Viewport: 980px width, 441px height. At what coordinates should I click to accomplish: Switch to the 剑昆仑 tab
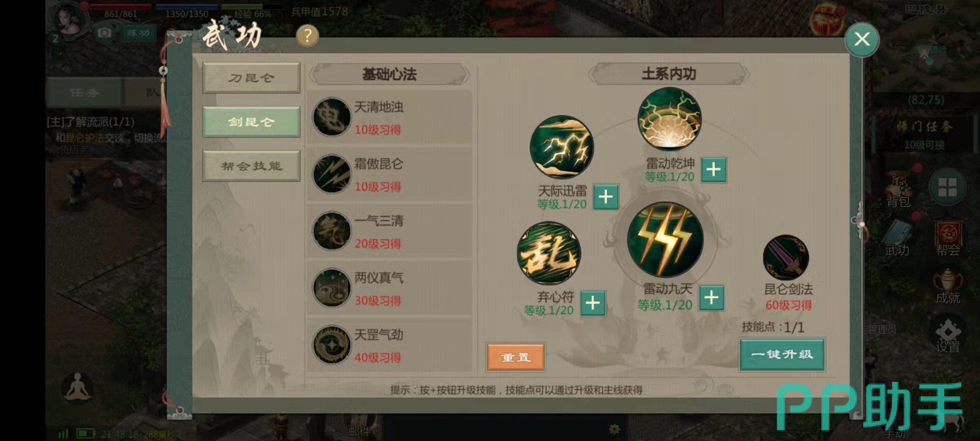pos(251,122)
